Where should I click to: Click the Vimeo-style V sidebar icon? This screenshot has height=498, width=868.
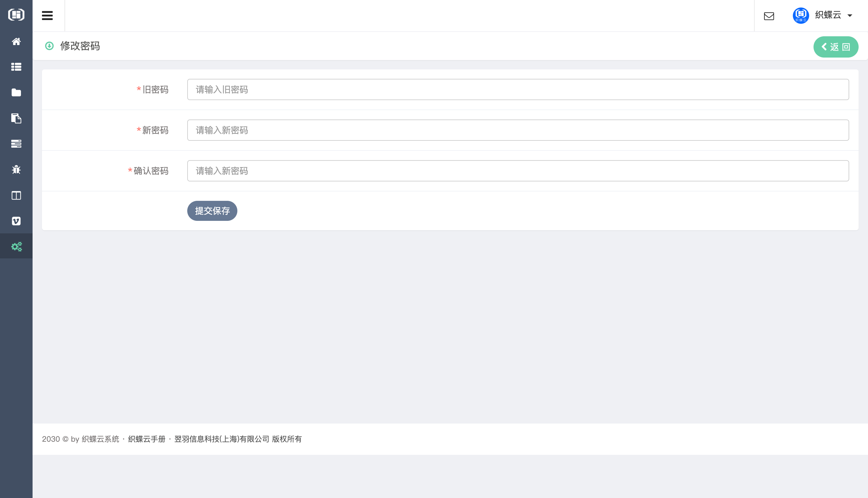16,221
